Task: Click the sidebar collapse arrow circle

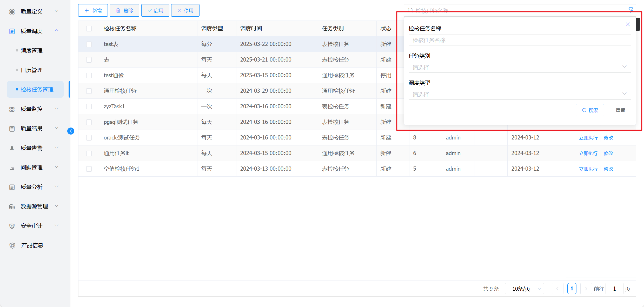Action: [71, 131]
